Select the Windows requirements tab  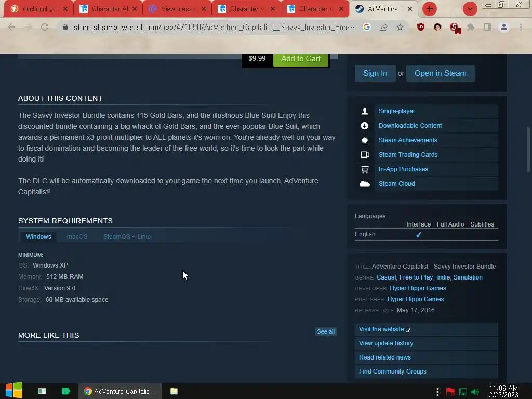click(38, 236)
